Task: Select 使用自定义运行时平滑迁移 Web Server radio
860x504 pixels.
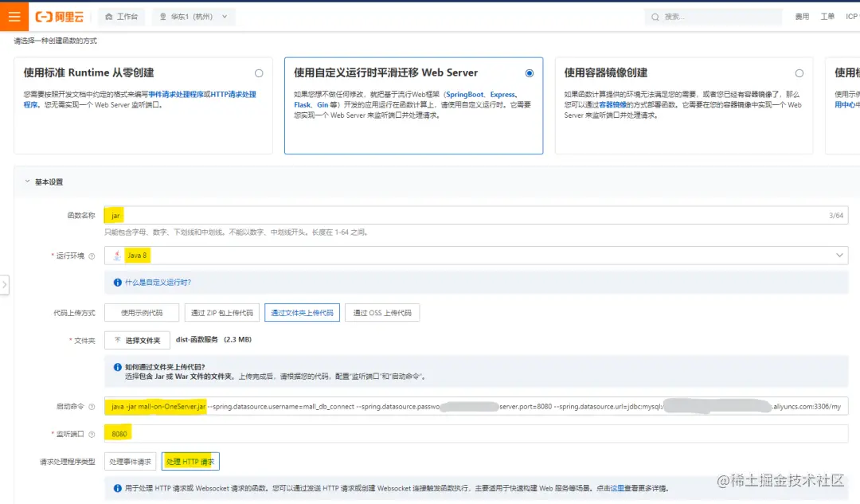Action: click(x=530, y=73)
